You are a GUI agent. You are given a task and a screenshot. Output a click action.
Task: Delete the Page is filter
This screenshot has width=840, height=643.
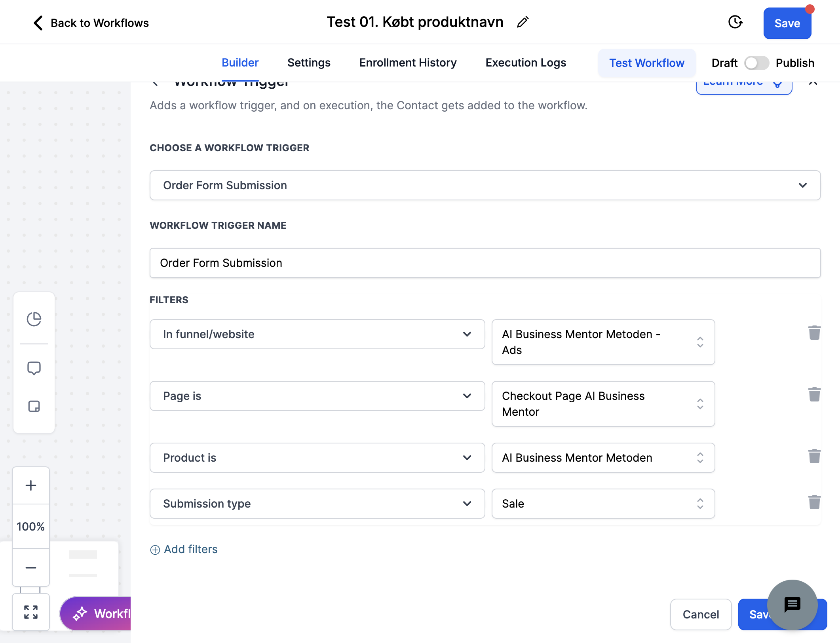coord(814,394)
